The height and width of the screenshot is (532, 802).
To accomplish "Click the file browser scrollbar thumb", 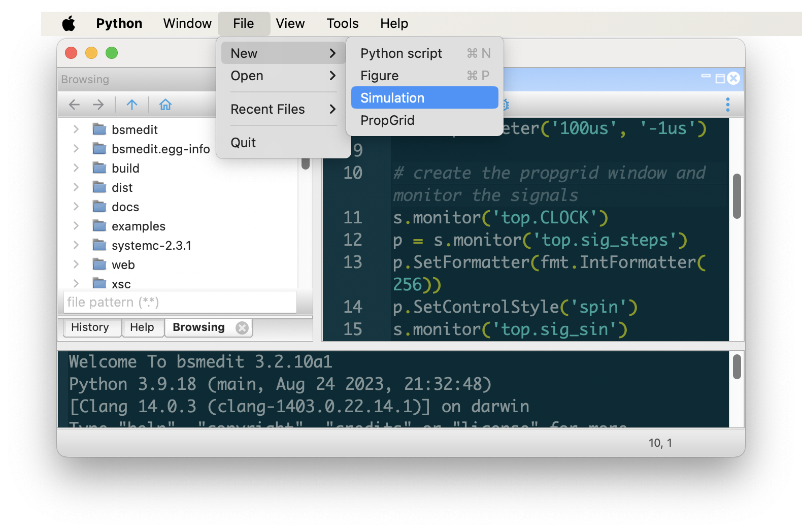I will [306, 163].
